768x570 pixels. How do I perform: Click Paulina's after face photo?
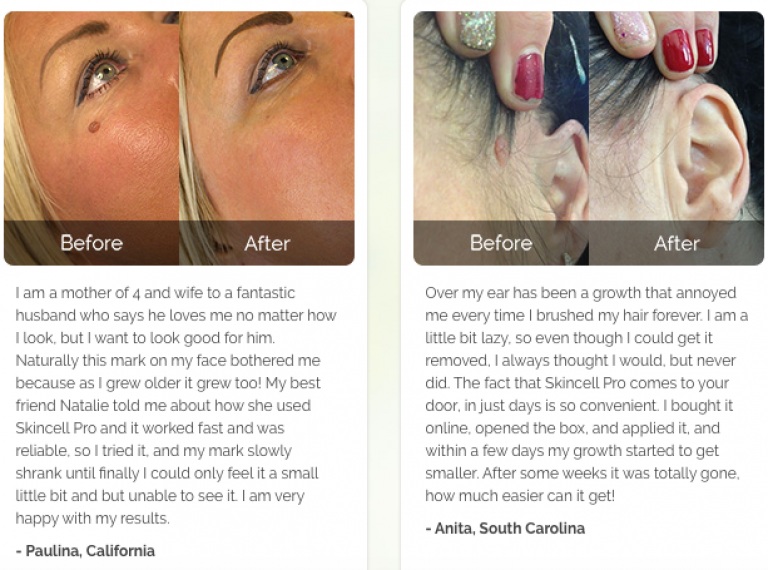pyautogui.click(x=267, y=138)
